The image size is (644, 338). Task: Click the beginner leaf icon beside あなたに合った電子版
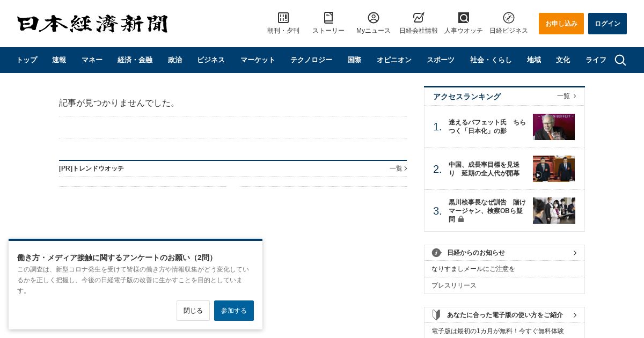437,315
